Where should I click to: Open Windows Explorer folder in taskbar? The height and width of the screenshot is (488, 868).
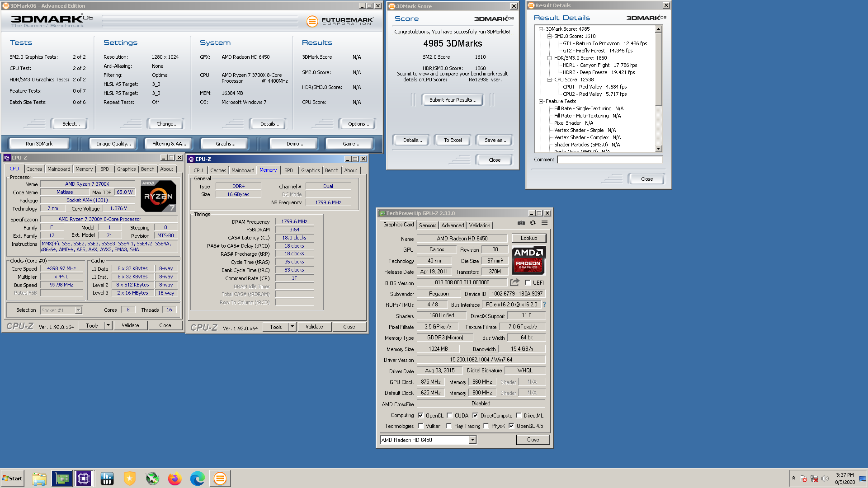click(x=39, y=479)
